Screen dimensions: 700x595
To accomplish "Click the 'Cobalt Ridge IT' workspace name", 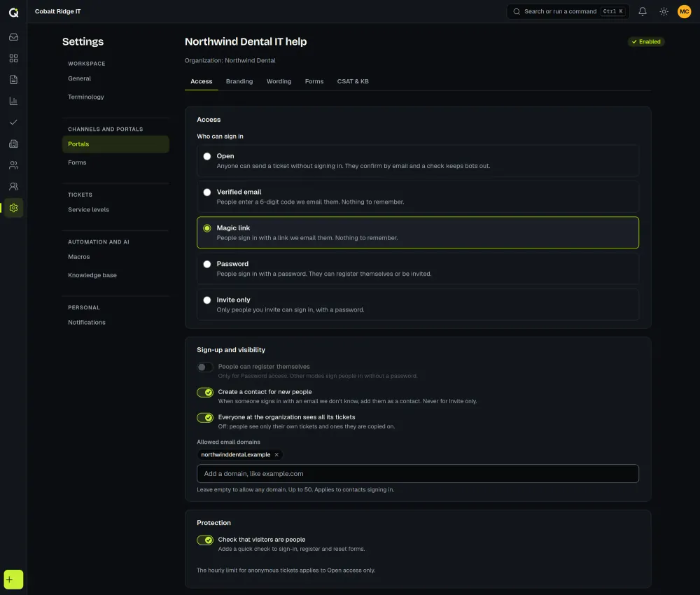I will coord(57,12).
